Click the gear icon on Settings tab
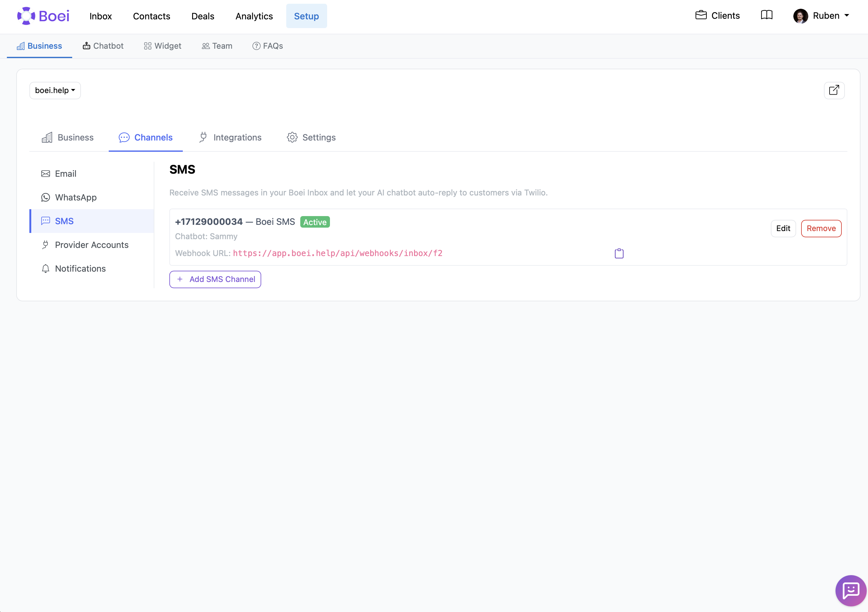868x612 pixels. click(x=292, y=137)
